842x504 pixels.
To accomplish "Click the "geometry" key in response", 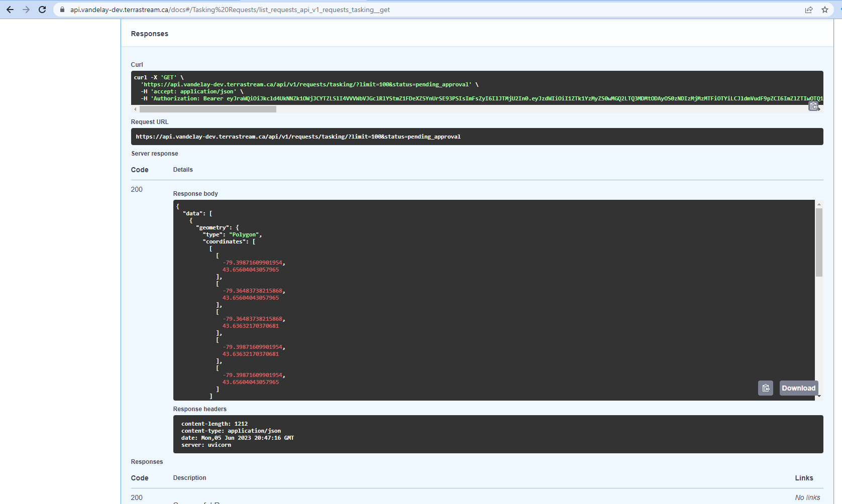I will (x=214, y=227).
